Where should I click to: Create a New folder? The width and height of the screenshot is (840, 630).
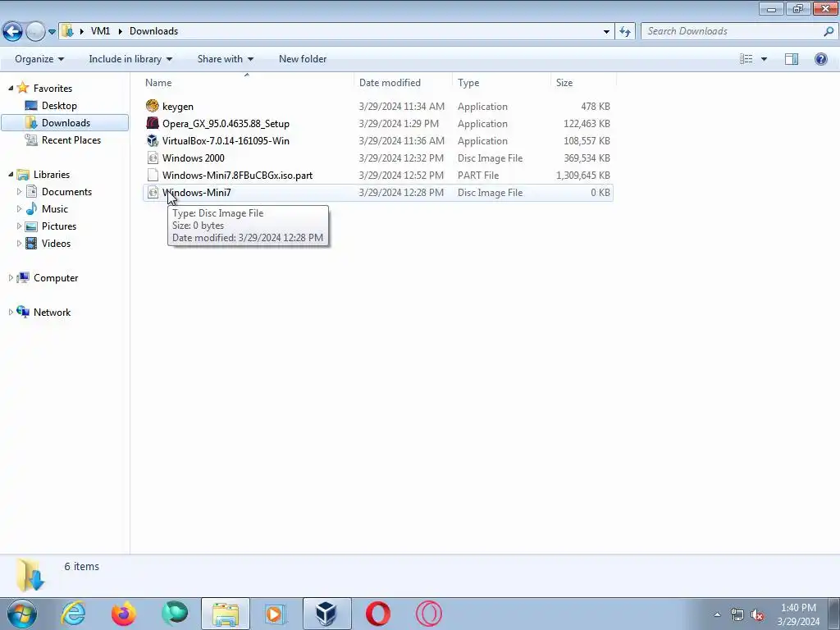pyautogui.click(x=303, y=59)
